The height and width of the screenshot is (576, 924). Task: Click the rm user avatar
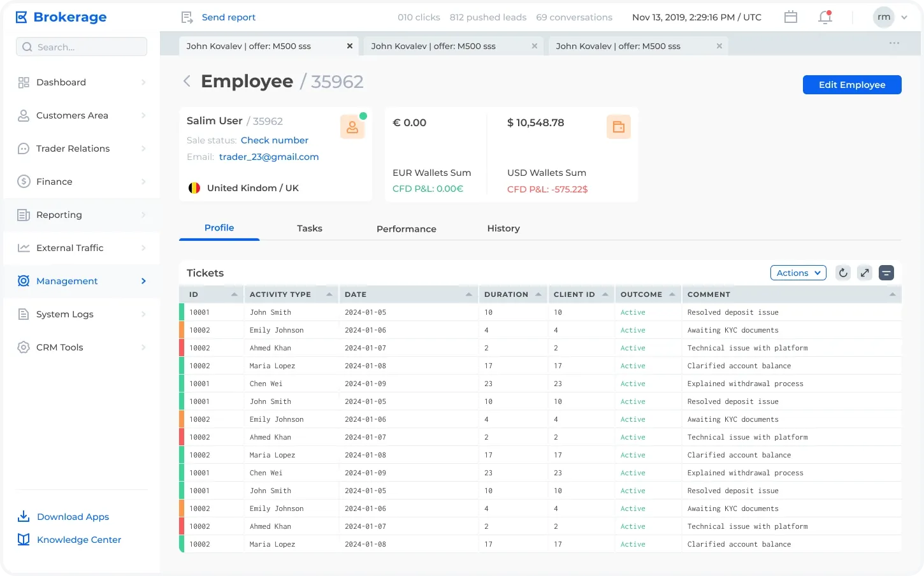pyautogui.click(x=884, y=17)
